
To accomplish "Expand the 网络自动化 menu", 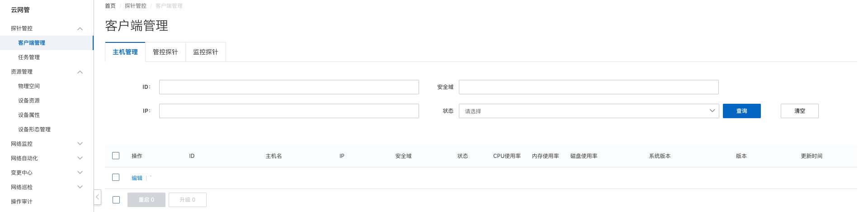I will pyautogui.click(x=47, y=158).
